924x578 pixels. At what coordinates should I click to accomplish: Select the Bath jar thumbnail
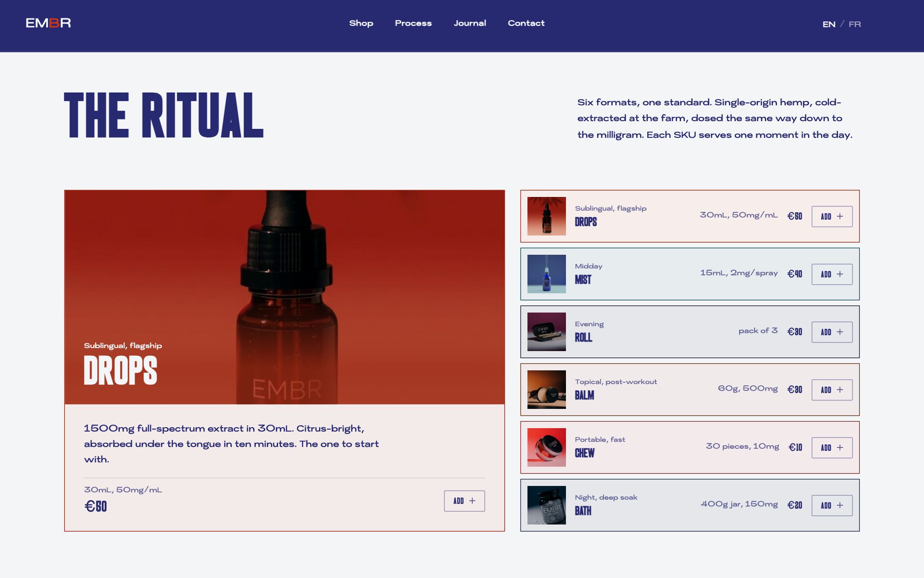[546, 505]
